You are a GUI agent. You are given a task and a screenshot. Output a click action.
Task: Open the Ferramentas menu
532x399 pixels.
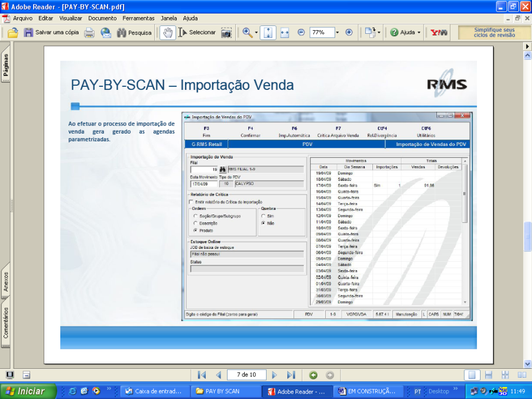click(138, 18)
